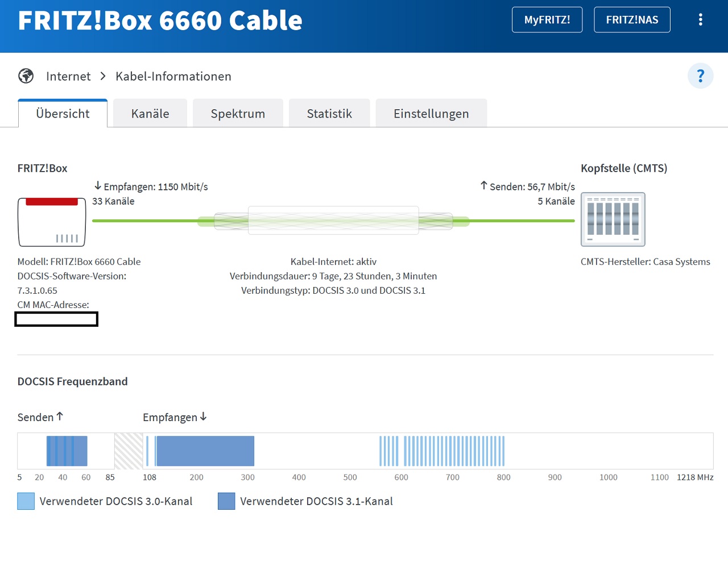
Task: Open FRITZ!NAS from the header
Action: (632, 20)
